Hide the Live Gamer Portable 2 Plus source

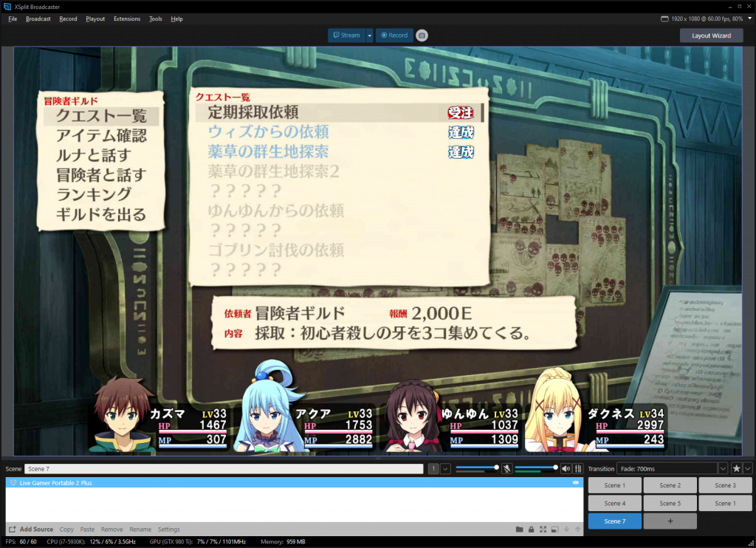point(576,482)
